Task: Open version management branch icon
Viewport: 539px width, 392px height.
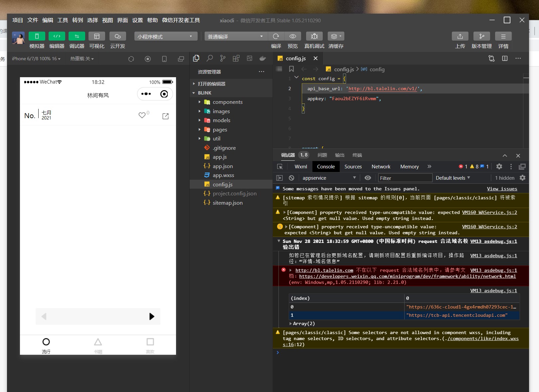Action: [x=481, y=36]
